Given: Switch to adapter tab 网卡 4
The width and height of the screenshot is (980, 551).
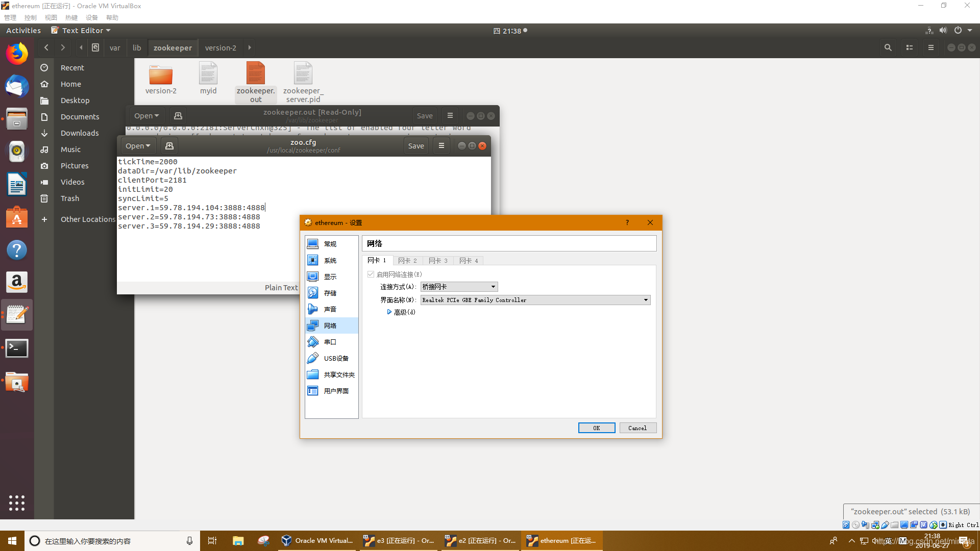Looking at the screenshot, I should click(x=469, y=261).
